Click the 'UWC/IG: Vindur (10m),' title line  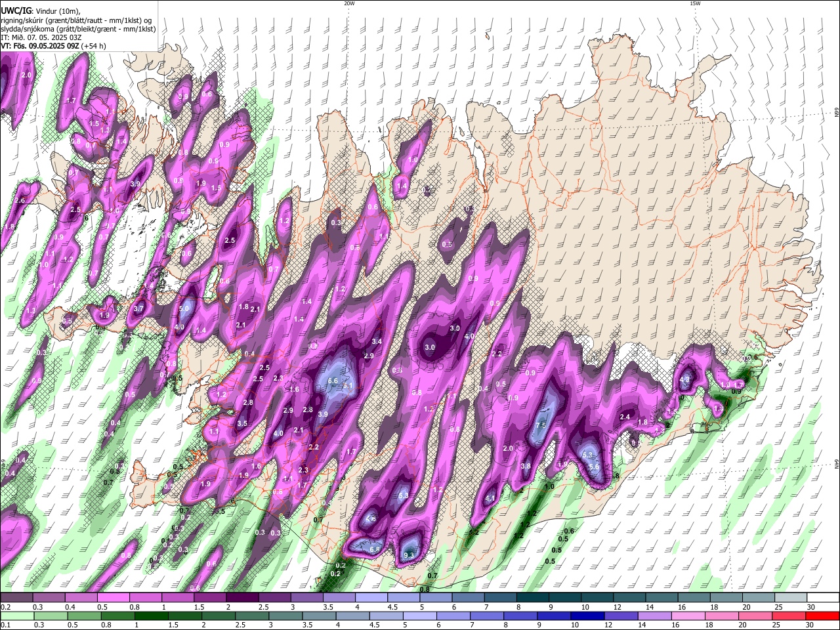40,10
